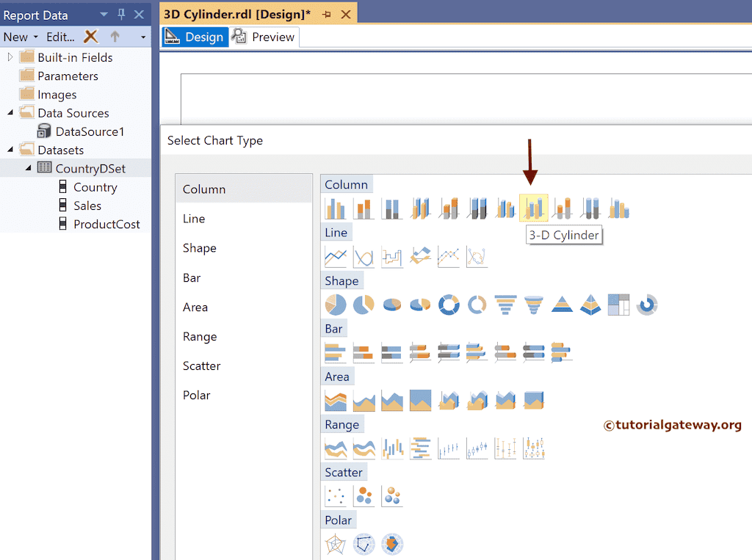Collapse the Data Sources folder

[x=10, y=113]
